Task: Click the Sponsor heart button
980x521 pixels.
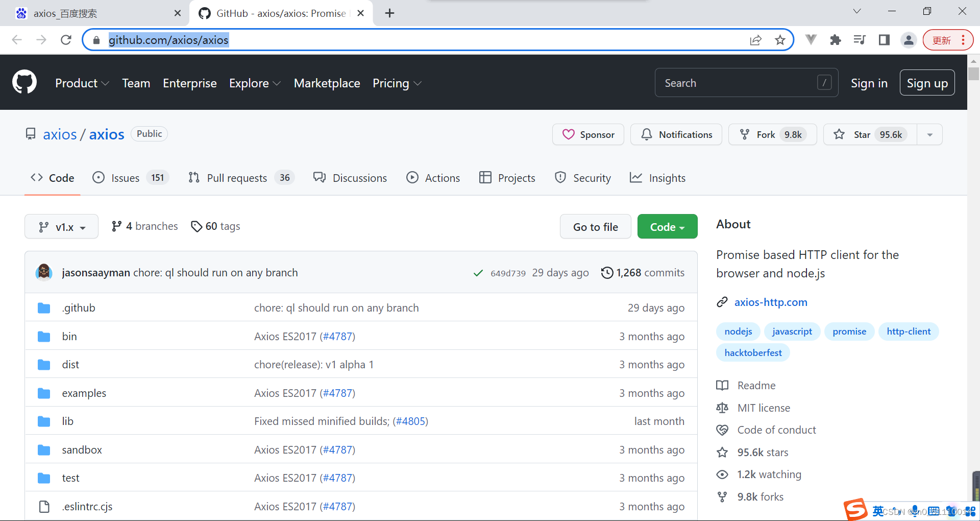Action: pyautogui.click(x=588, y=134)
